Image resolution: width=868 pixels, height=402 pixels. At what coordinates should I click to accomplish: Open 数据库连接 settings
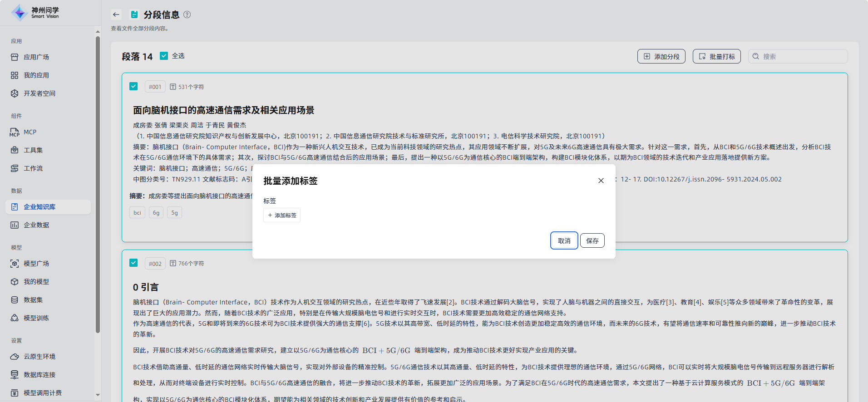(x=39, y=375)
